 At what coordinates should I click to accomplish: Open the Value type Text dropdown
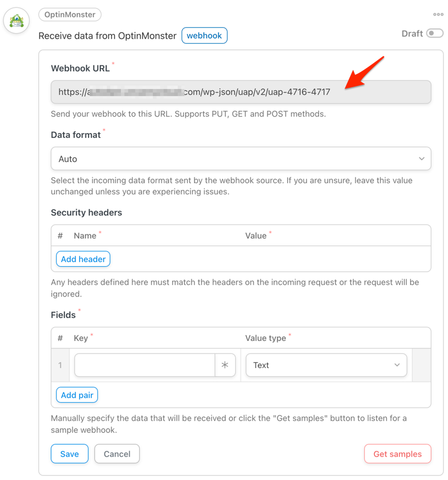click(x=327, y=365)
